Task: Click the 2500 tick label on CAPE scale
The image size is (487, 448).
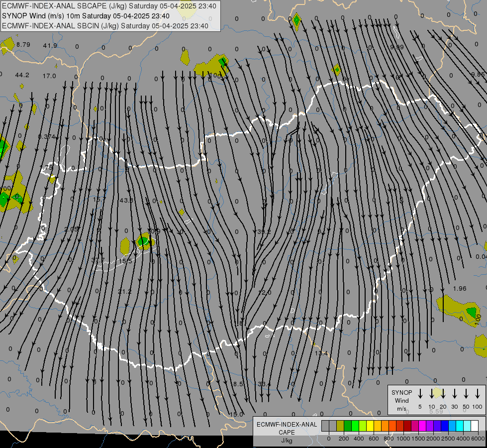Action: (x=448, y=439)
